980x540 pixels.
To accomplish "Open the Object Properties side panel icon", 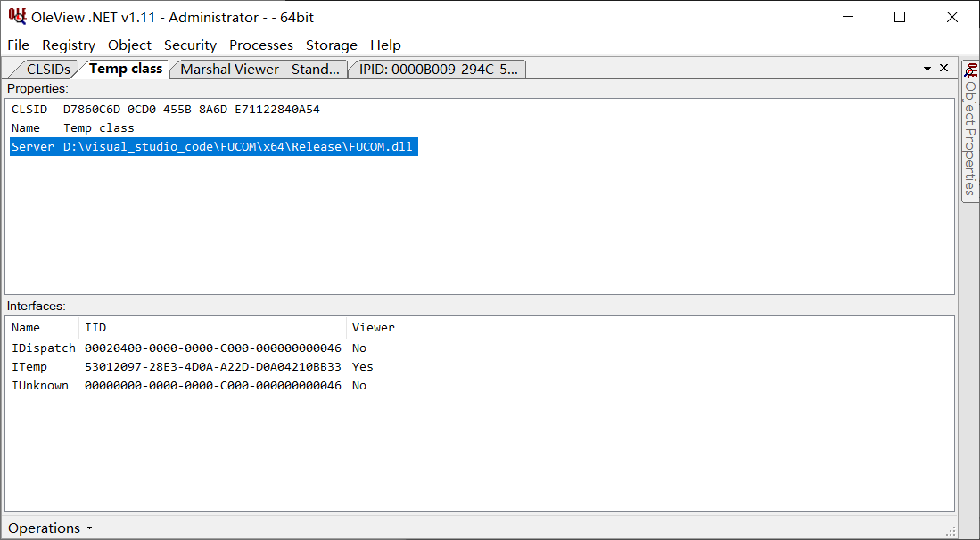I will coord(970,70).
